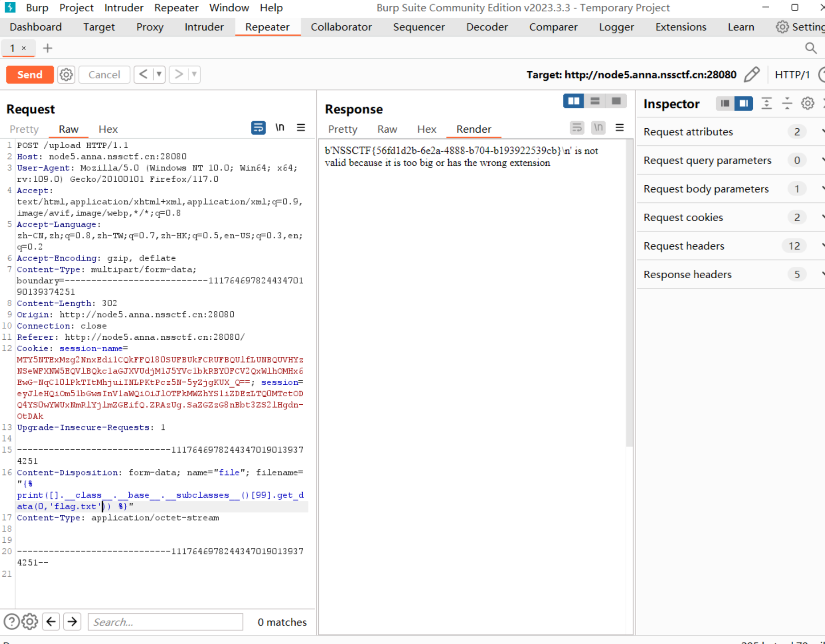Open the Window menu
Image resolution: width=825 pixels, height=644 pixels.
pos(229,8)
